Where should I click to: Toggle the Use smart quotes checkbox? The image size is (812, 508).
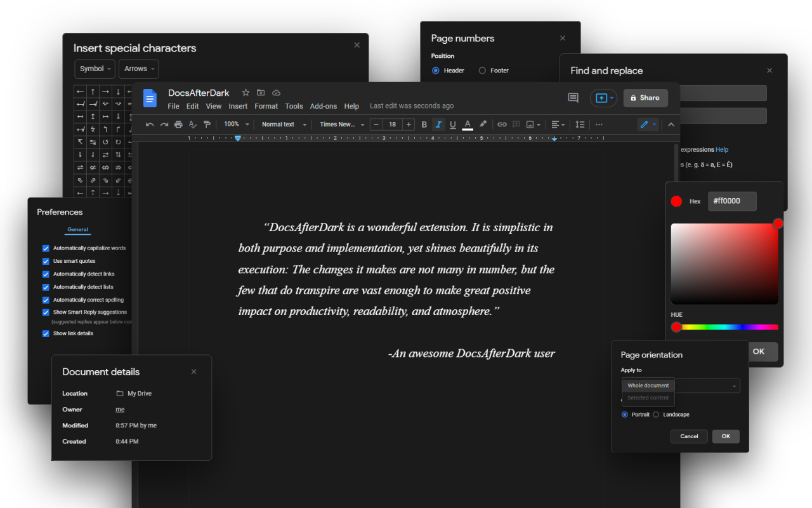46,261
